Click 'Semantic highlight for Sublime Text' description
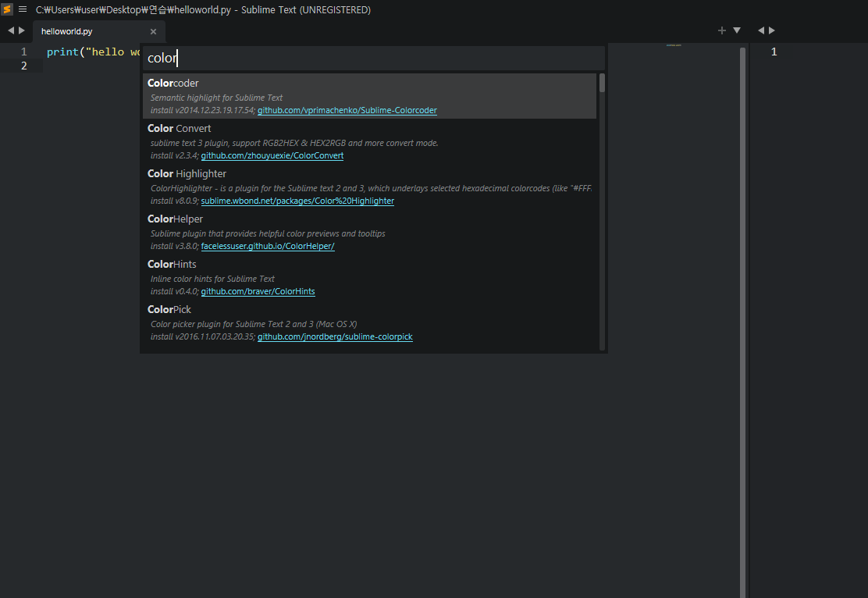 point(216,98)
